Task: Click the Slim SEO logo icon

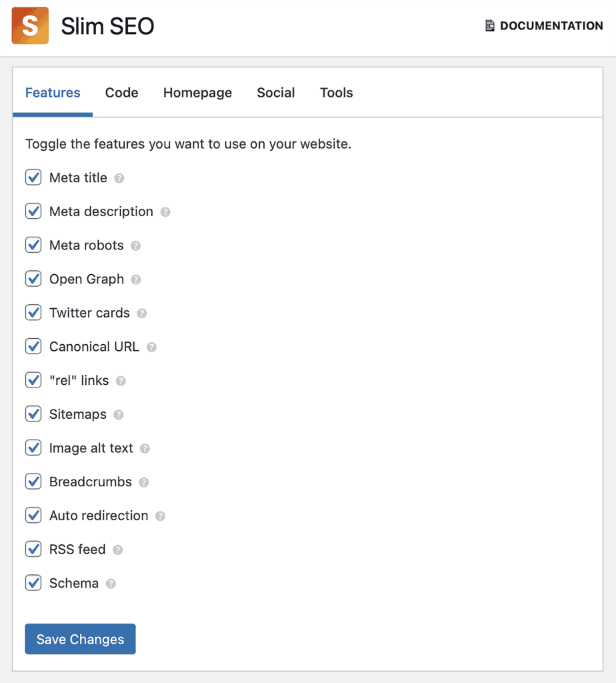Action: tap(30, 26)
